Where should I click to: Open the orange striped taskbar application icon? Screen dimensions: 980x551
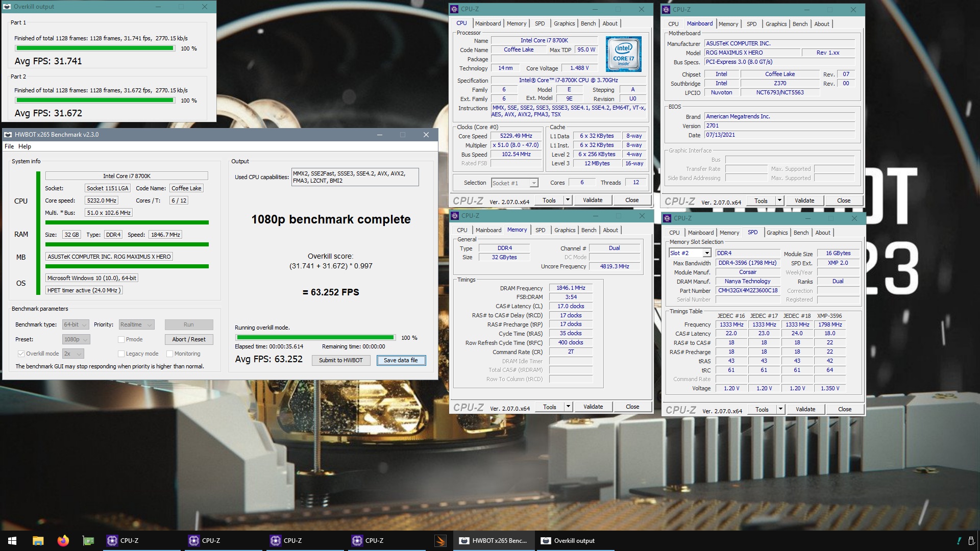[x=440, y=541]
